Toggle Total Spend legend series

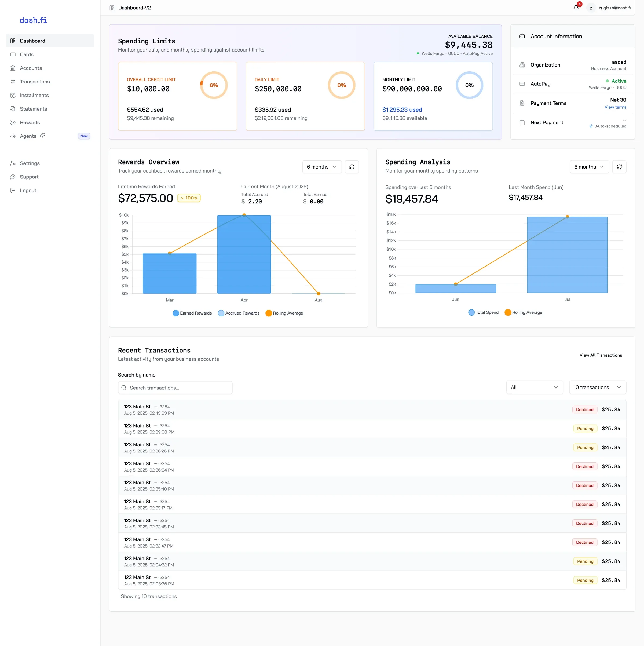483,313
